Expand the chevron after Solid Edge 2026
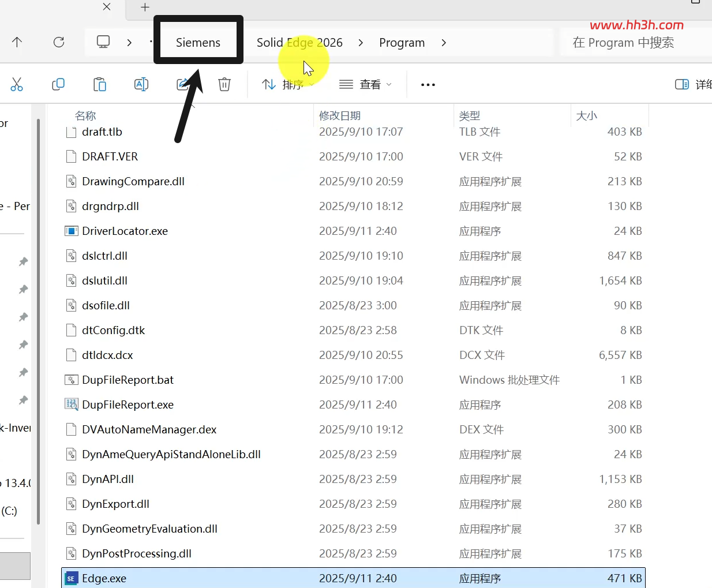This screenshot has height=588, width=712. (361, 43)
